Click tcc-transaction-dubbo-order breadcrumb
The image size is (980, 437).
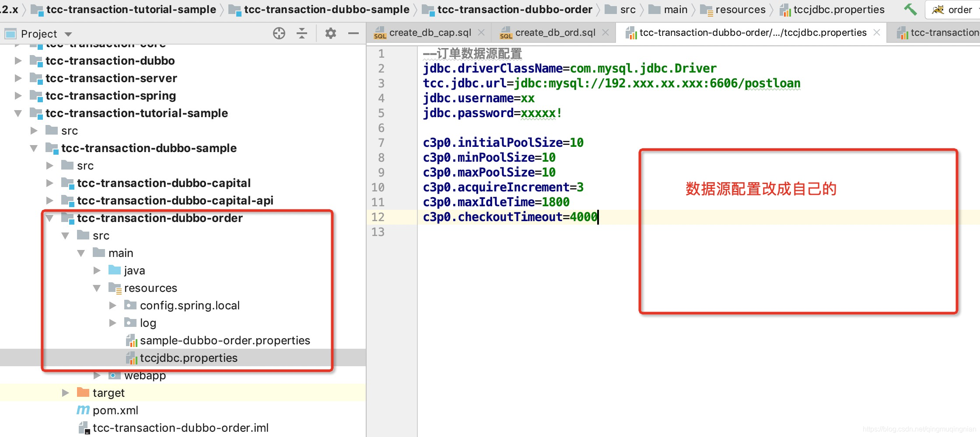[514, 10]
